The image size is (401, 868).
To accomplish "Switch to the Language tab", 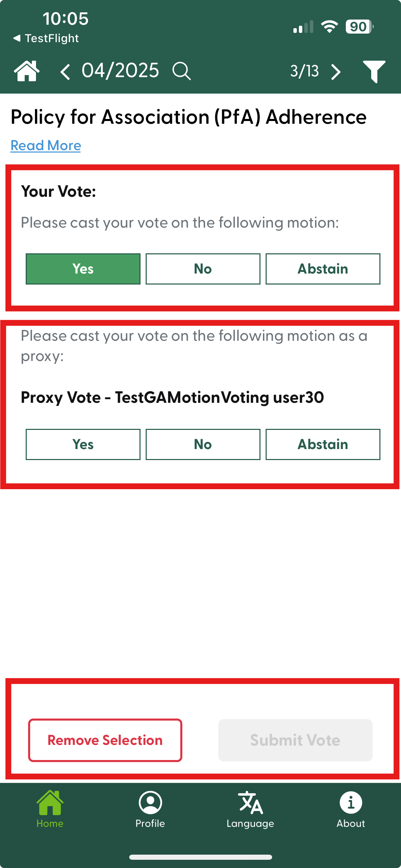I will pyautogui.click(x=250, y=809).
